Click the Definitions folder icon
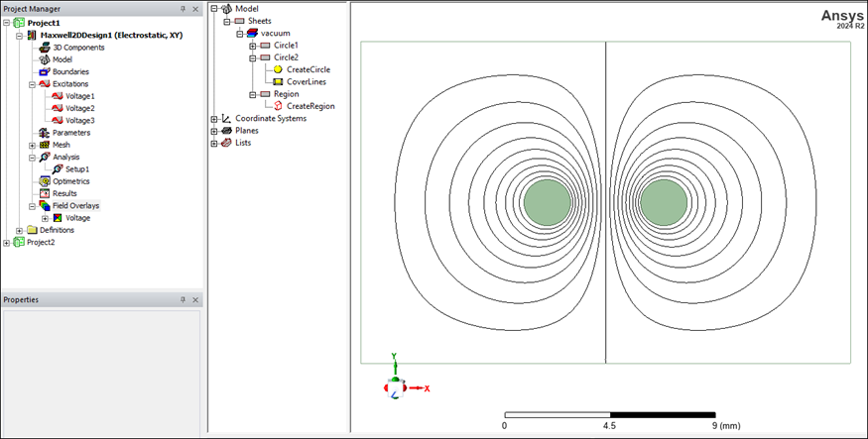This screenshot has width=868, height=439. [32, 230]
